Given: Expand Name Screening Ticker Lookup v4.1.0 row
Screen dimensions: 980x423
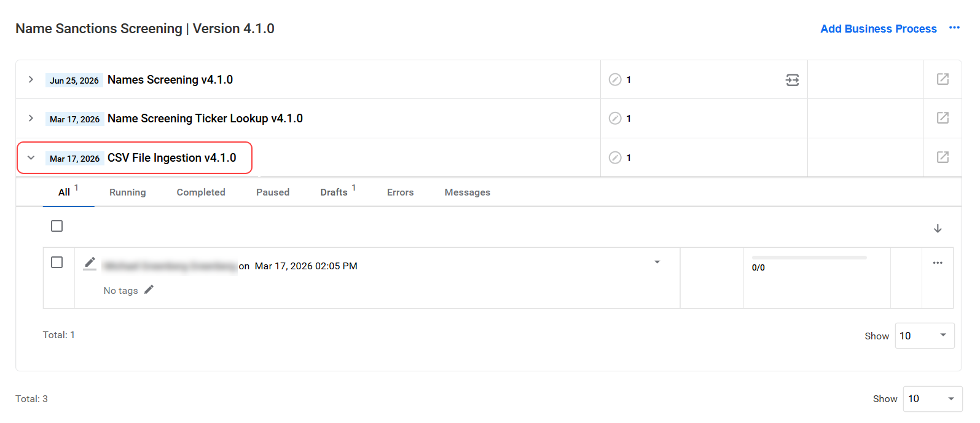Looking at the screenshot, I should 31,118.
